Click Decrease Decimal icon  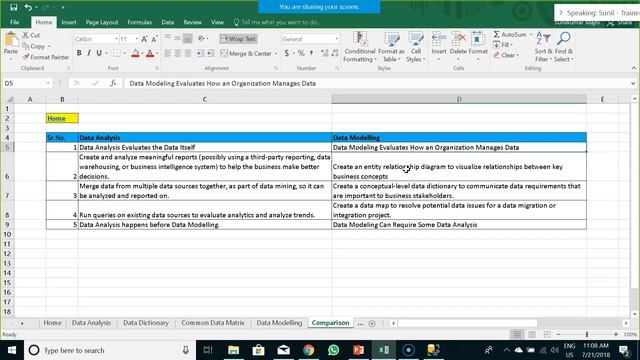[335, 53]
